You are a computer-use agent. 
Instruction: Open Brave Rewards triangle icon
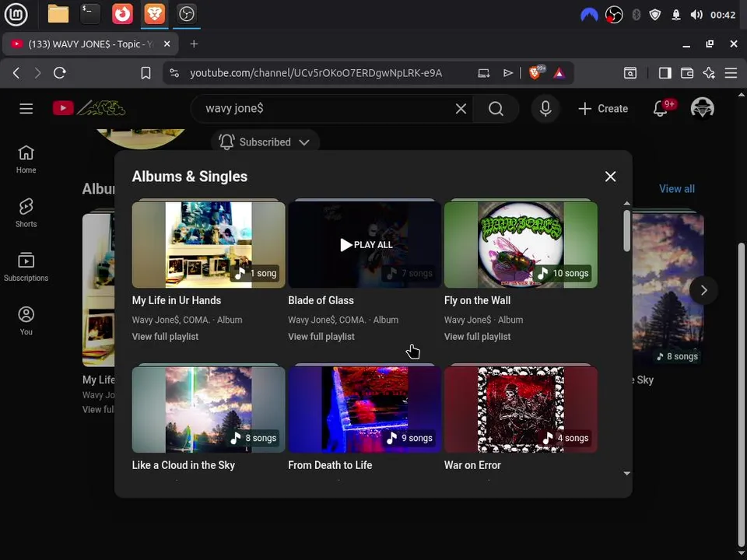click(x=559, y=73)
